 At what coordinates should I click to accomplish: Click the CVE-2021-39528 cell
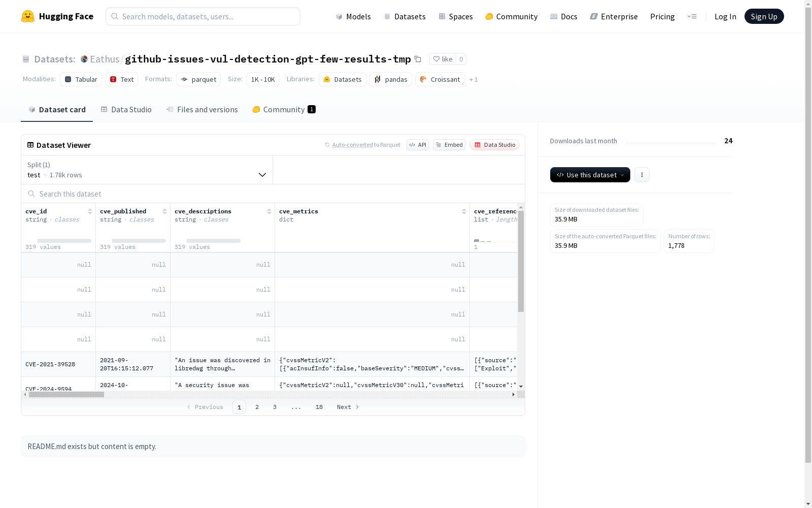(x=58, y=364)
